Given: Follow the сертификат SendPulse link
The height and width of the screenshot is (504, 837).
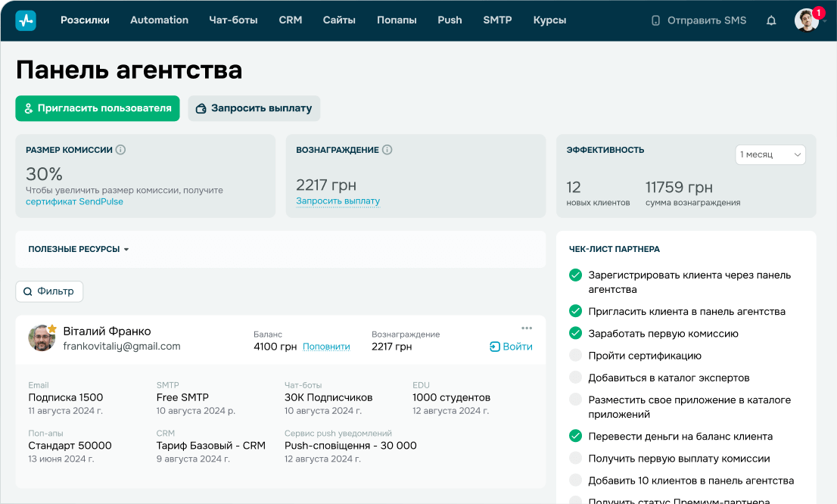Looking at the screenshot, I should click(74, 202).
